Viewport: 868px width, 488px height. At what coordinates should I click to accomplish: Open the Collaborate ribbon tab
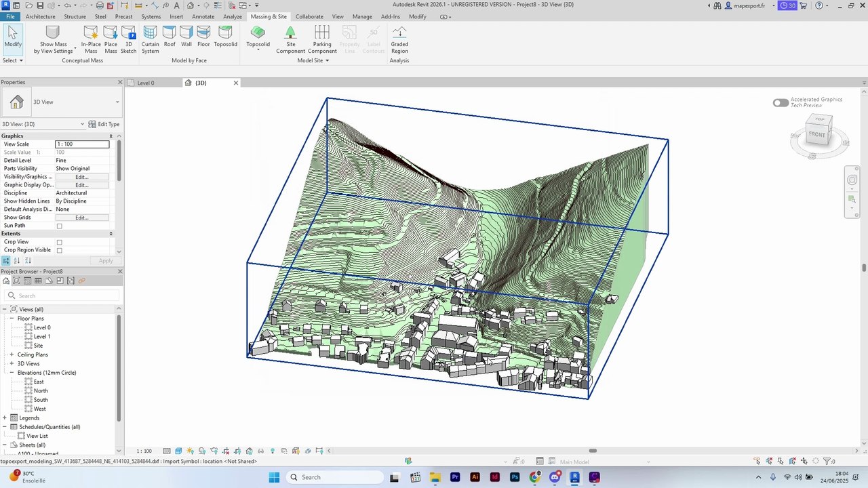point(309,16)
